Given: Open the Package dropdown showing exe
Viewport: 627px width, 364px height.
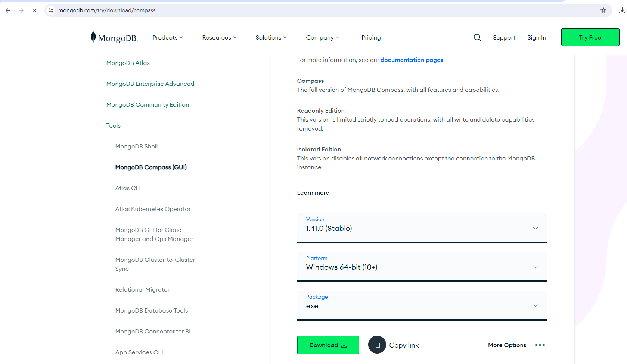Looking at the screenshot, I should click(x=422, y=305).
